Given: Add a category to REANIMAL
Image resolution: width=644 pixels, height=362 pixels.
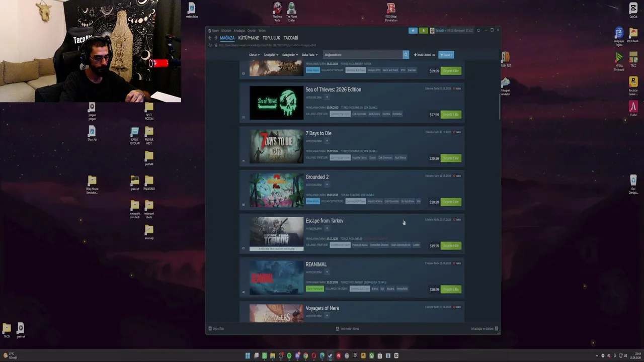Looking at the screenshot, I should 327,273.
